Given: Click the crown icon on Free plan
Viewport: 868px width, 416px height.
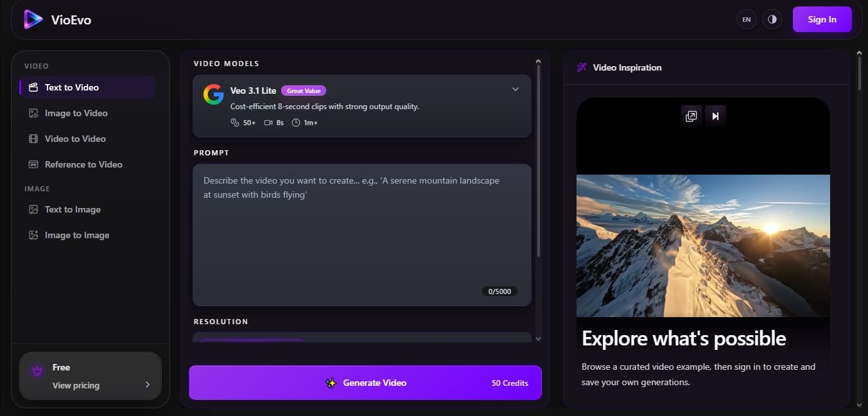Looking at the screenshot, I should pos(37,370).
